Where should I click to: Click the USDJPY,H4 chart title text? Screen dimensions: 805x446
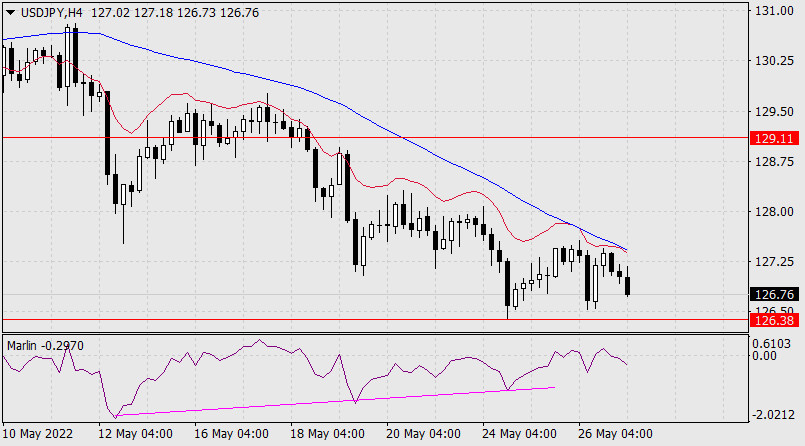click(x=52, y=13)
